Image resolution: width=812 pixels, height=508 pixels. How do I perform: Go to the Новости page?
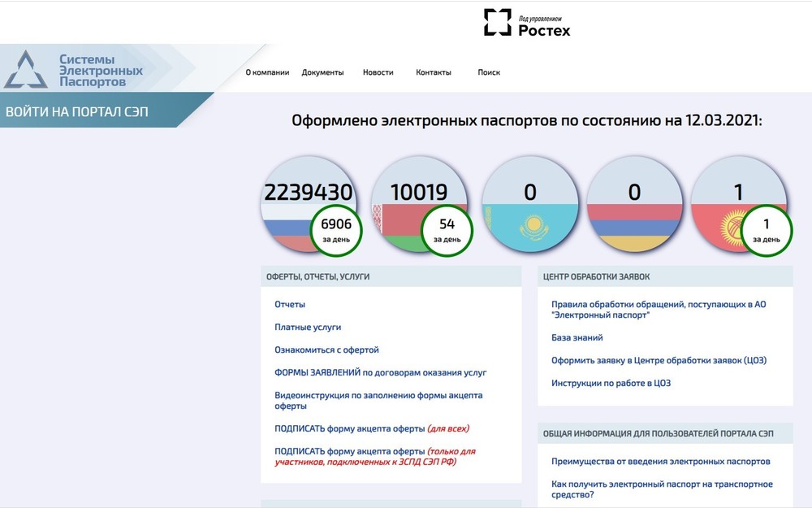[x=378, y=72]
